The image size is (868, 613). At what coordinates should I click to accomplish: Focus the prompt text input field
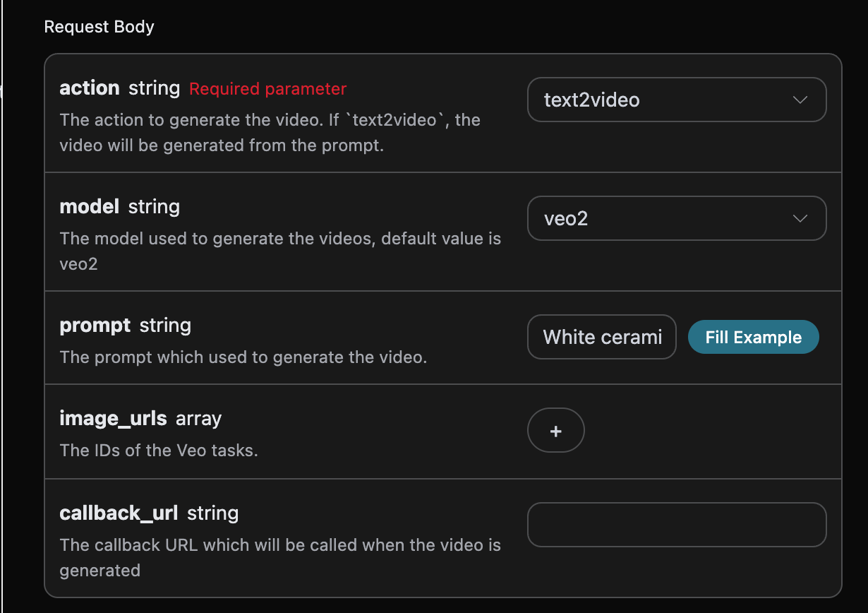tap(601, 337)
